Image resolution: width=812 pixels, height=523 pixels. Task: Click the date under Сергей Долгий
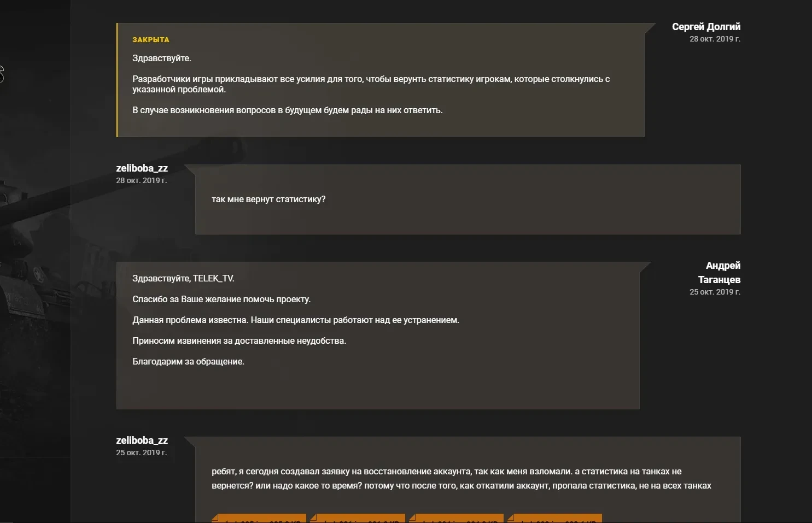click(715, 39)
